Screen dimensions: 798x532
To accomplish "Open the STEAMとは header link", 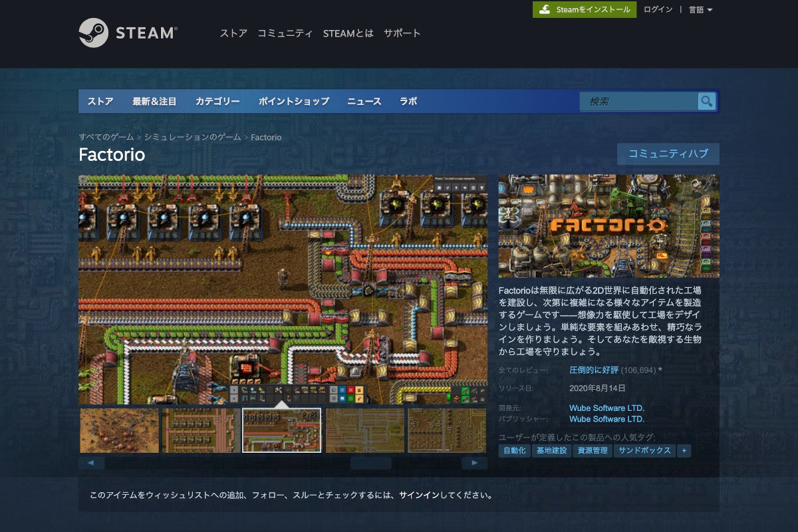I will click(348, 33).
